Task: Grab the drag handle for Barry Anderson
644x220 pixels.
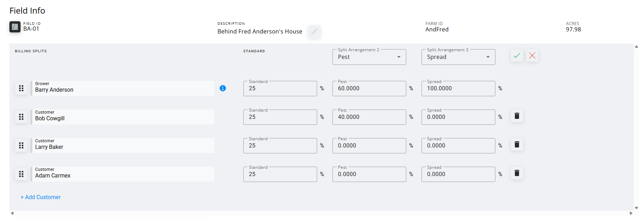Action: point(21,88)
